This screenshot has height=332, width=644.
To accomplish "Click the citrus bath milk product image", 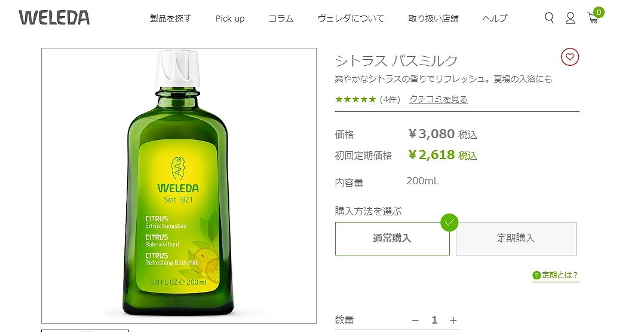I will [179, 185].
